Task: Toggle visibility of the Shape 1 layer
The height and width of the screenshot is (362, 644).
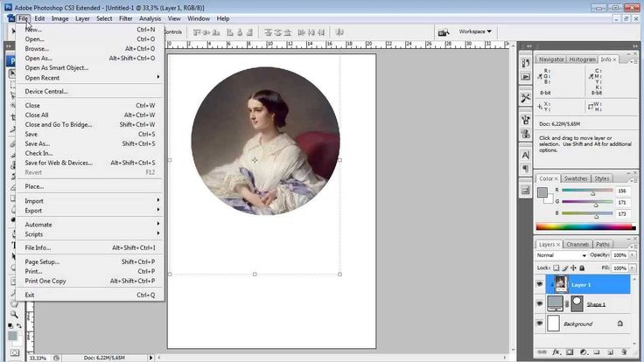Action: click(x=540, y=303)
